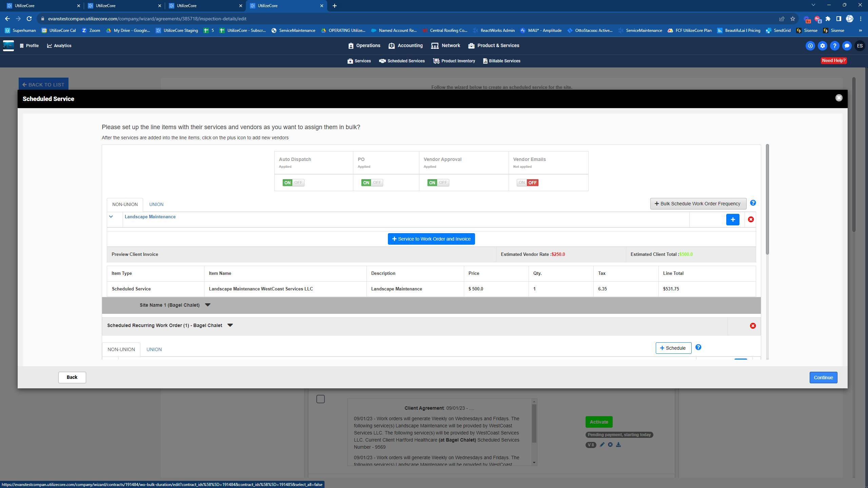The image size is (868, 488).
Task: Click help icon next to Schedule button
Action: [698, 347]
